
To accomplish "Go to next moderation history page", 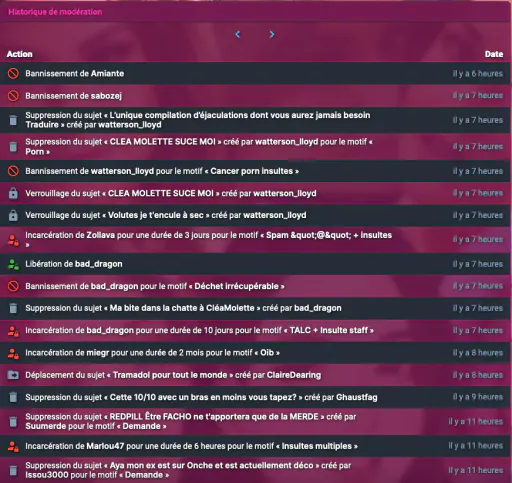I will tap(272, 34).
